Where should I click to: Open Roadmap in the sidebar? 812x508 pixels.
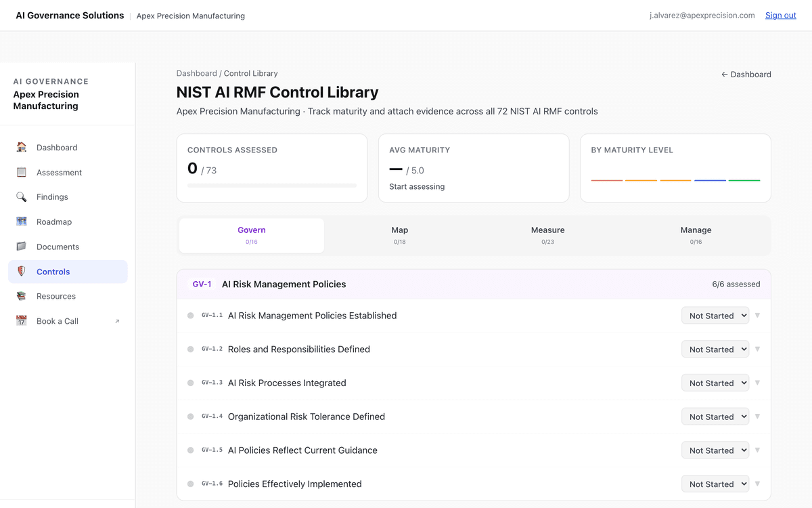(x=68, y=221)
